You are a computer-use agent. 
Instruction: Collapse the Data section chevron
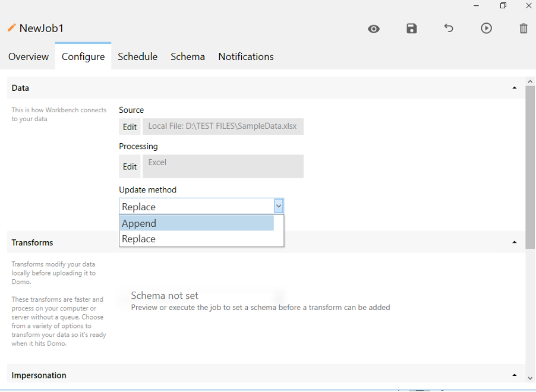514,87
